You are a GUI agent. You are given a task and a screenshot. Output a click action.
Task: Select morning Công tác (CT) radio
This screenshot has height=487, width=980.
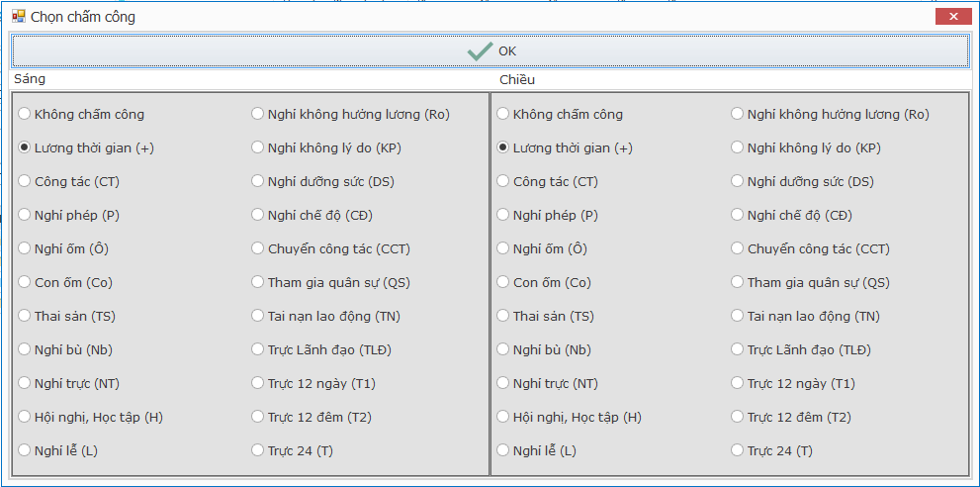(x=69, y=181)
